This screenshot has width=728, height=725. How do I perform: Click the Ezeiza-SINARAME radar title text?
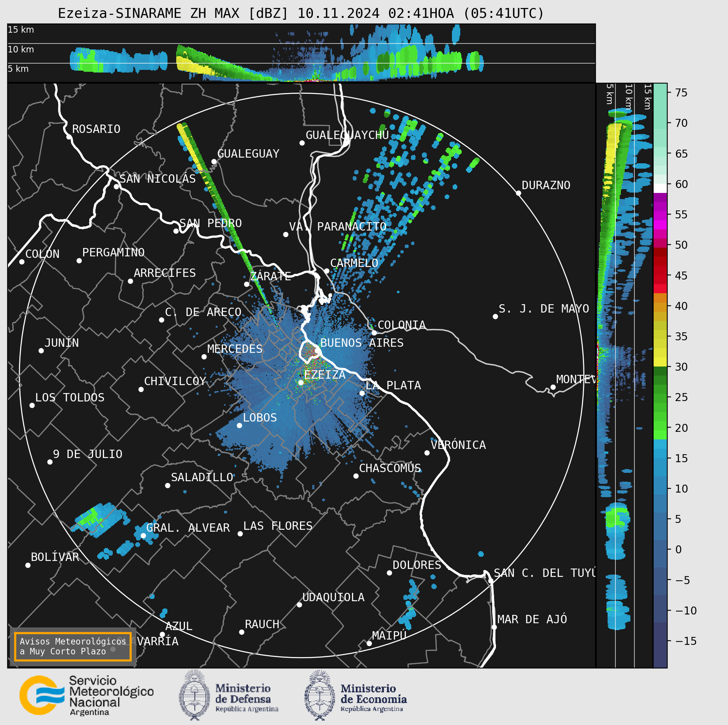click(x=301, y=13)
